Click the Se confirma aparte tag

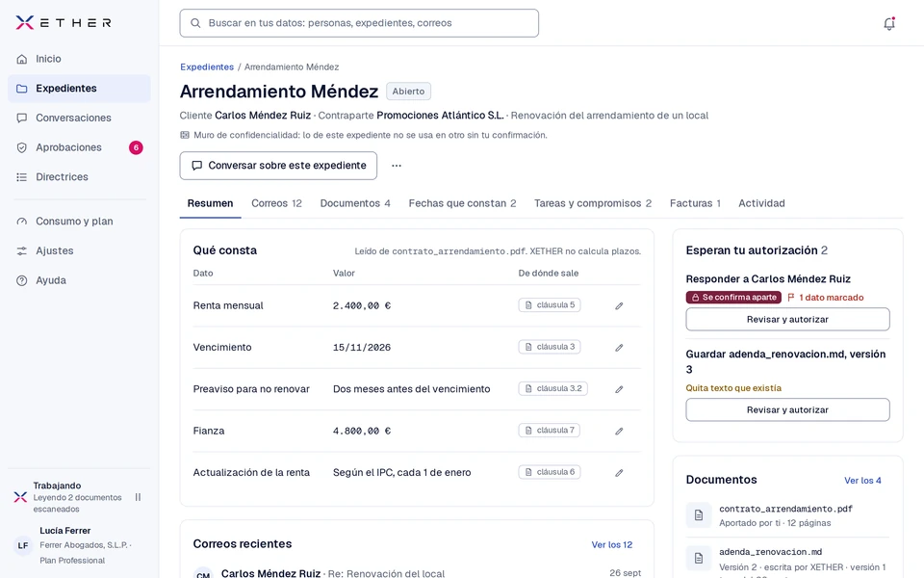(733, 298)
